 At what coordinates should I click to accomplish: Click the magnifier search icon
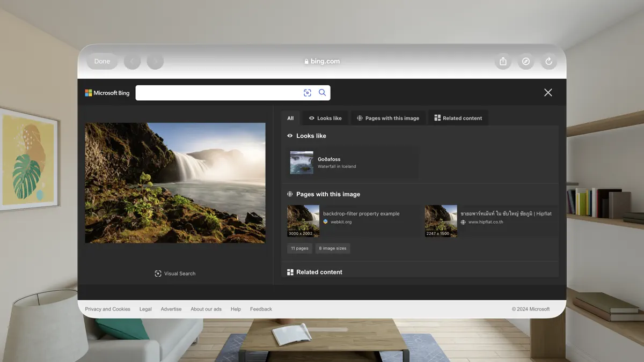(323, 92)
